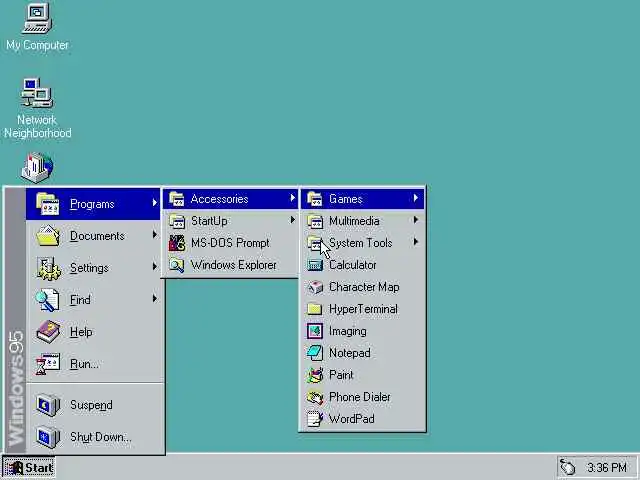
Task: Click the Calculator icon
Action: [315, 265]
